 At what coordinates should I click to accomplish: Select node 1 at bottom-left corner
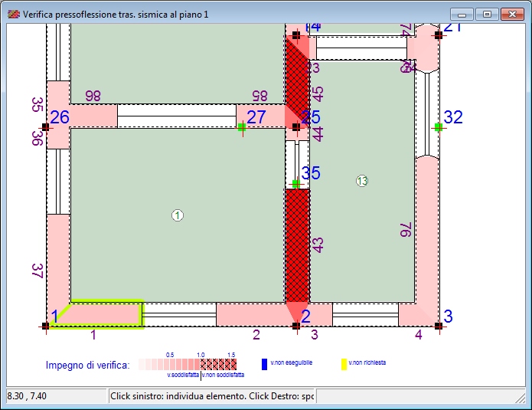[46, 326]
